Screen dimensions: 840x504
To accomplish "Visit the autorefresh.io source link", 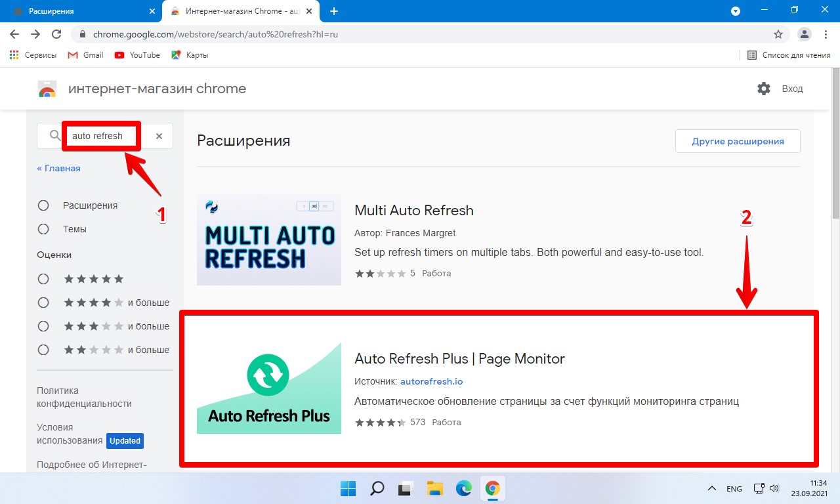I will (432, 381).
